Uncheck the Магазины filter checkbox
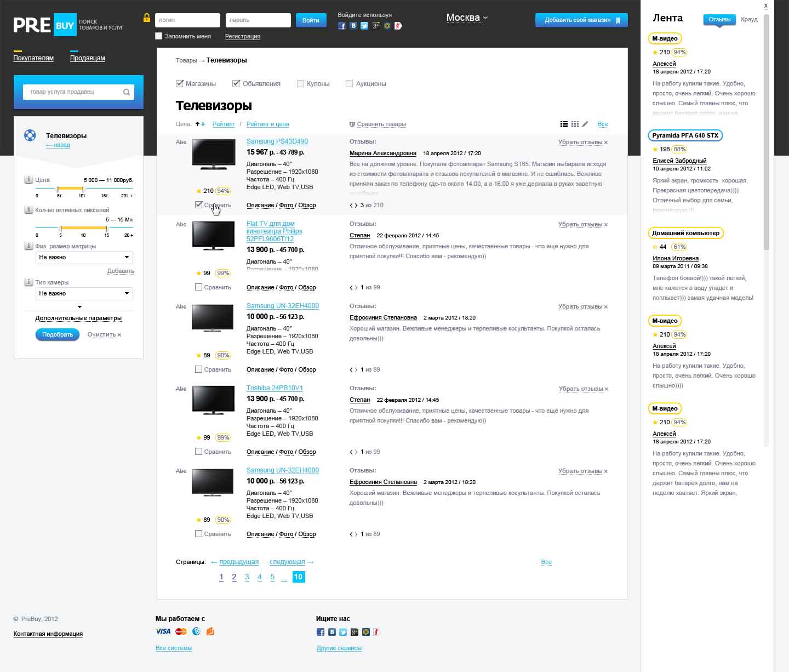Screen dimensions: 789x672 point(179,84)
